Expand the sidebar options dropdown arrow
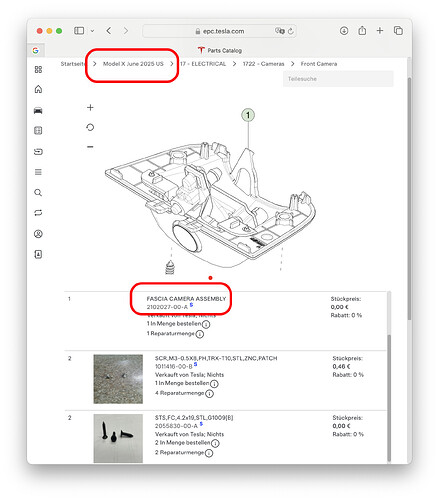The height and width of the screenshot is (500, 439). [92, 31]
